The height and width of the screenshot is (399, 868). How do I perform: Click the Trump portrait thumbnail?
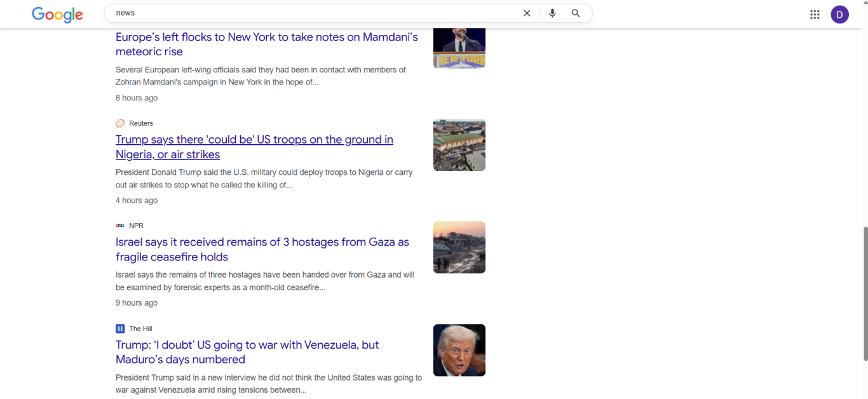pyautogui.click(x=459, y=350)
